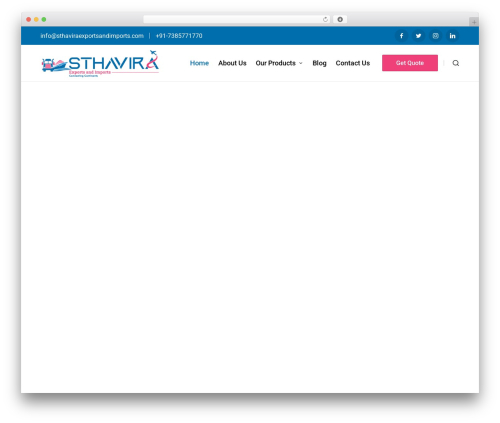Click the yellow minimize window button
The height and width of the screenshot is (423, 500).
click(x=36, y=19)
